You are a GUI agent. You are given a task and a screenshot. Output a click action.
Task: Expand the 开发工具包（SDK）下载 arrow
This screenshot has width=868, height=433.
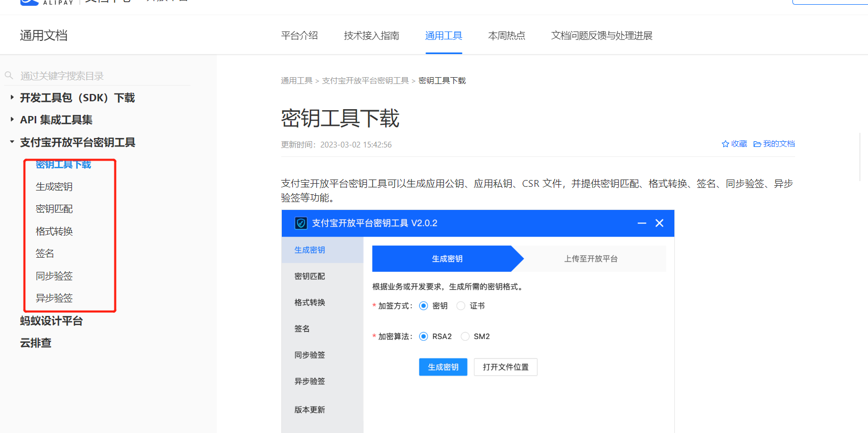click(x=12, y=97)
